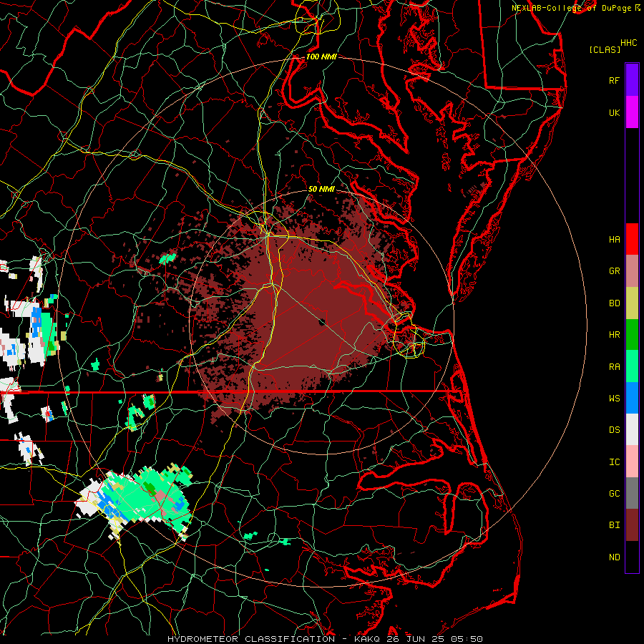Click the magenta UK color swatch

pyautogui.click(x=632, y=112)
